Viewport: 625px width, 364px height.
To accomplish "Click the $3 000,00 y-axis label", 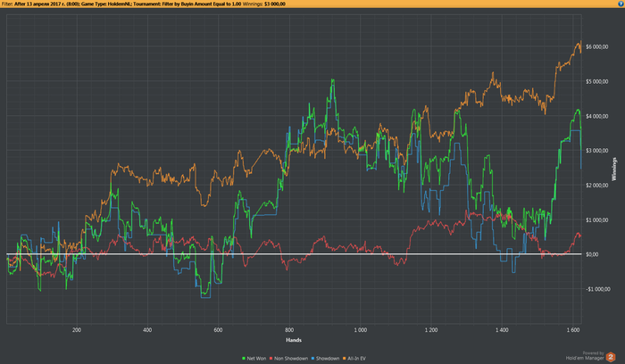I will 597,151.
